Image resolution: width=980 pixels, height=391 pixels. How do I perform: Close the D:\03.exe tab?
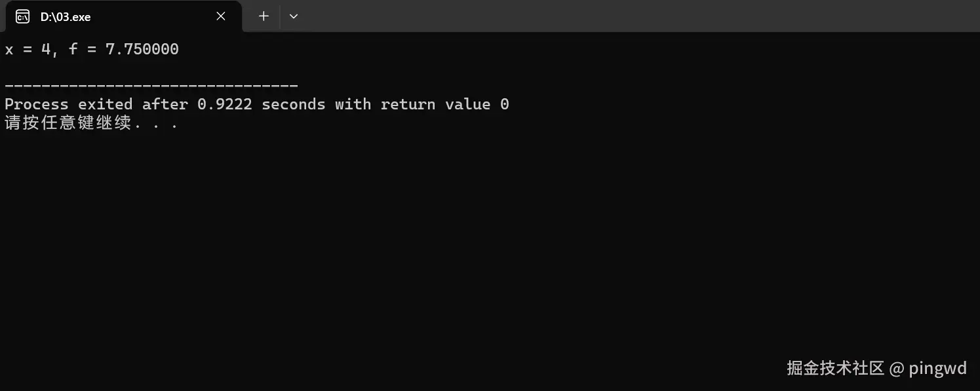point(221,16)
